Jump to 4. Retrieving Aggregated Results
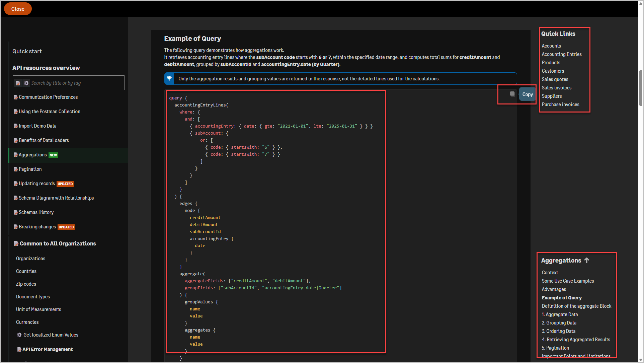 coord(576,340)
